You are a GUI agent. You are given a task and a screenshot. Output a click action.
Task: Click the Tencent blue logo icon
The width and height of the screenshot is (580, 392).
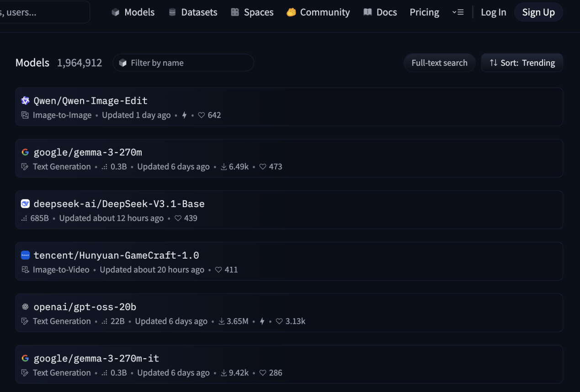(x=25, y=255)
